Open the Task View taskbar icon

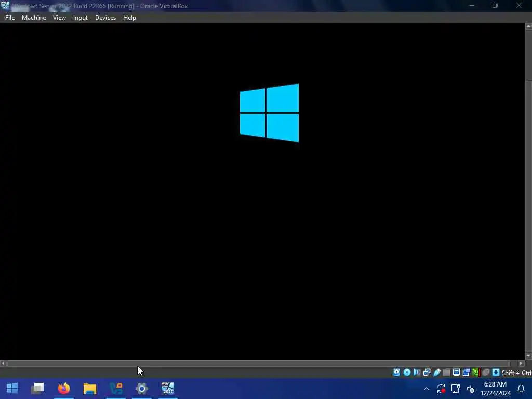(37, 389)
